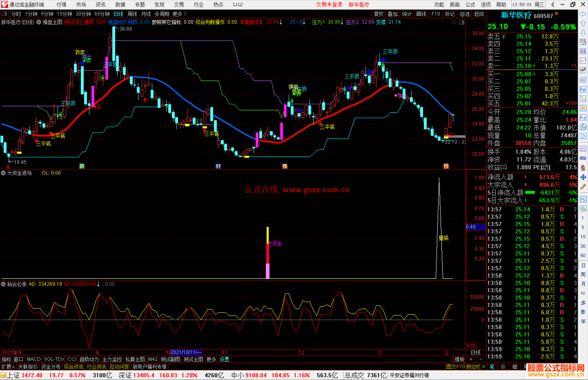
Task: Select the 日 daily period in right sidebar
Action: tap(583, 265)
